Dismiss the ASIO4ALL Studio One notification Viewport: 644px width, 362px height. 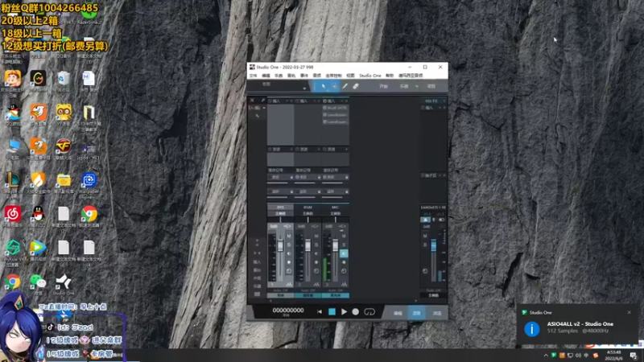pos(630,312)
